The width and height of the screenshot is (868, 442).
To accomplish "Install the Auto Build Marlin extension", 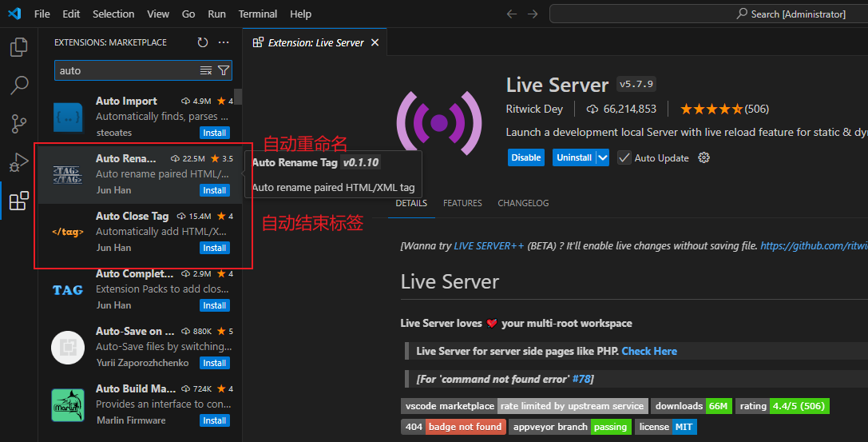I will pos(214,421).
